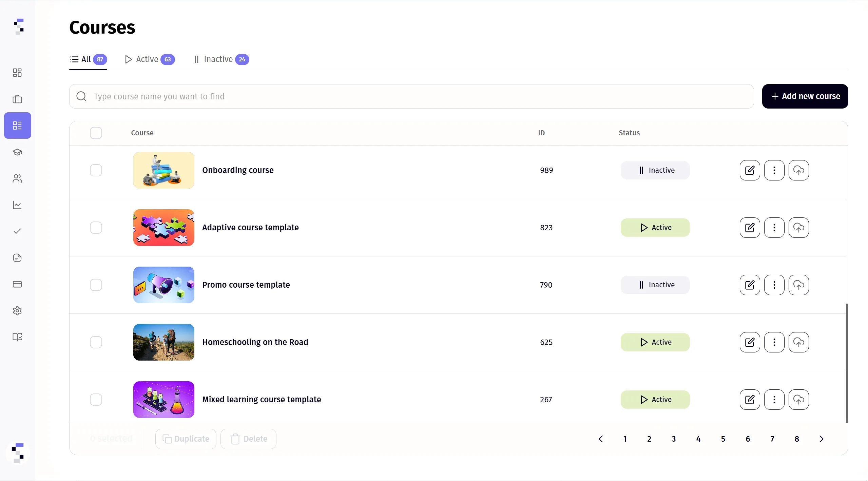
Task: Open the users sidebar icon
Action: pyautogui.click(x=17, y=178)
